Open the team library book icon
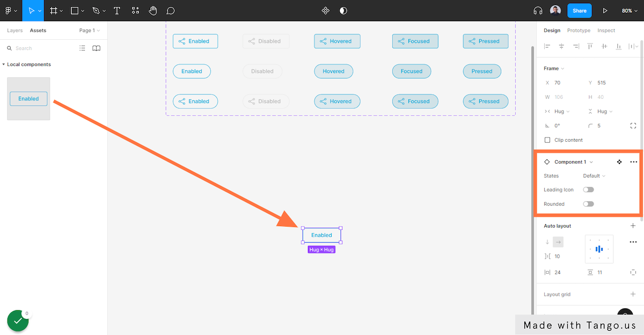The height and width of the screenshot is (335, 644). [x=97, y=48]
